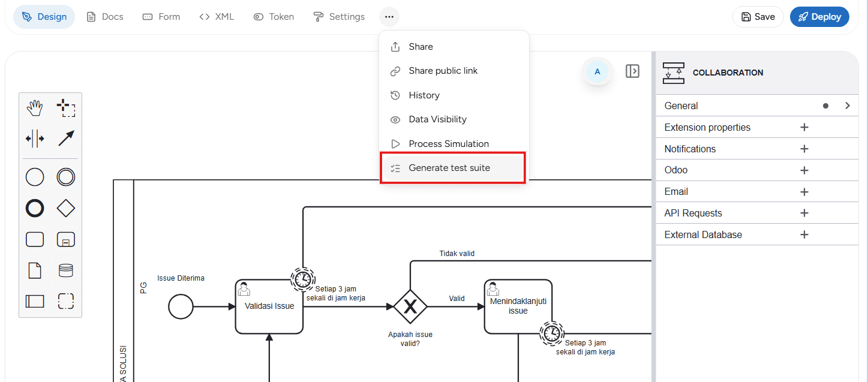Image resolution: width=868 pixels, height=382 pixels.
Task: Add an Odoo entry
Action: click(x=805, y=170)
